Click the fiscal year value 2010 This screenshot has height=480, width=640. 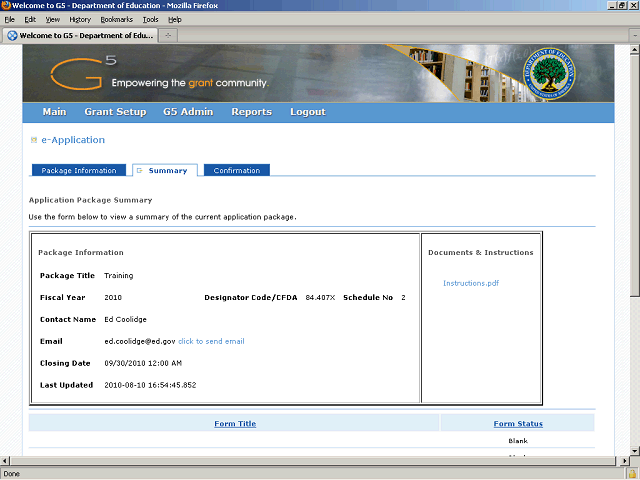click(x=113, y=298)
